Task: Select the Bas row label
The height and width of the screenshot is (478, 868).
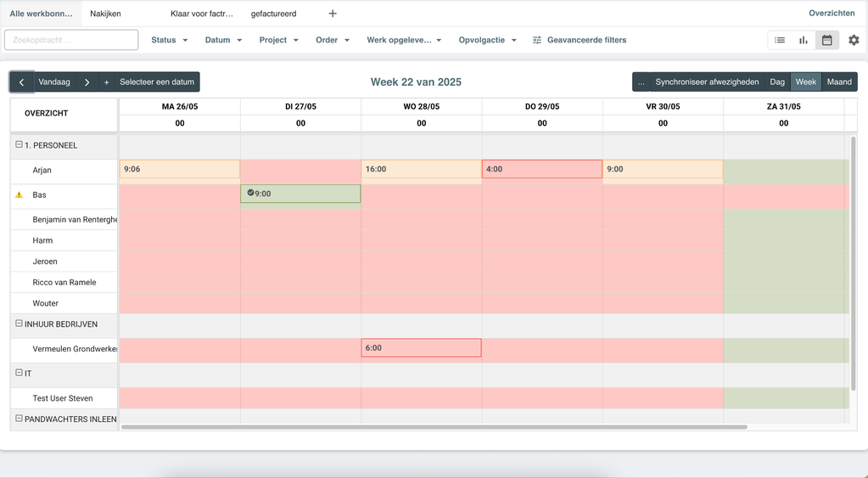Action: coord(39,195)
